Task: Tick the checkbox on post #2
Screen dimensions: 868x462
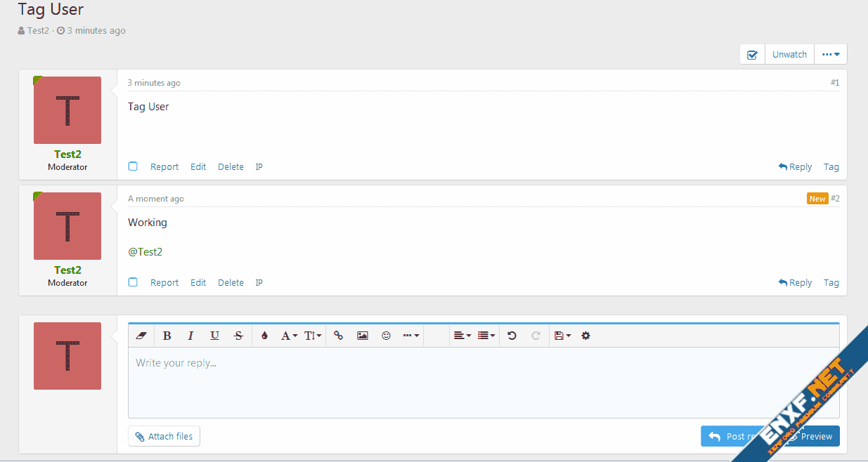Action: (x=133, y=282)
